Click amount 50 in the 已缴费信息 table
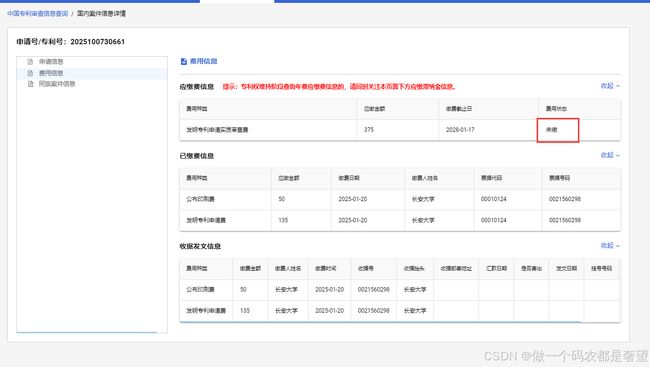The width and height of the screenshot is (650, 367). [x=281, y=199]
